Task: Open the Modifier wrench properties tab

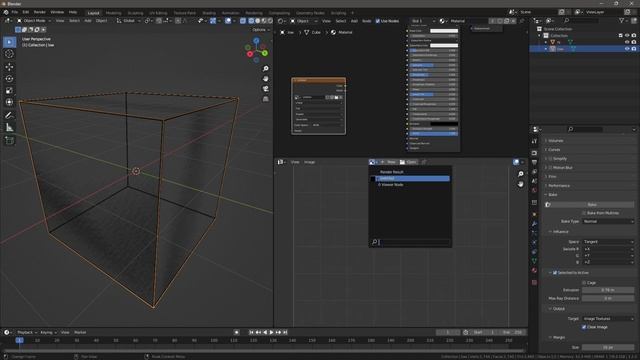Action: 534,224
